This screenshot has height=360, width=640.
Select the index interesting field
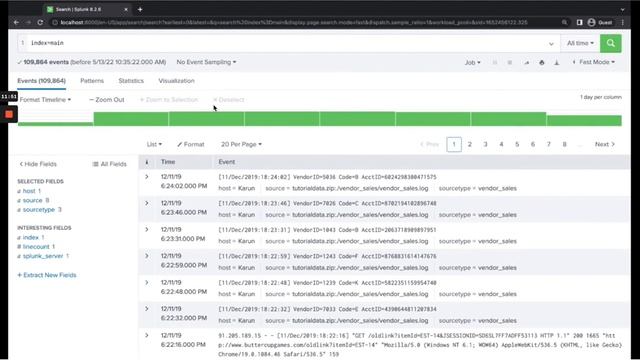coord(31,238)
